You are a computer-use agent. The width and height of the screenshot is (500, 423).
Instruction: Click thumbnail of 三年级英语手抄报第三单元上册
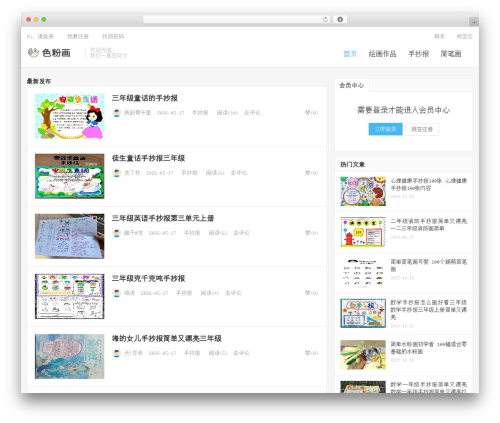[70, 236]
